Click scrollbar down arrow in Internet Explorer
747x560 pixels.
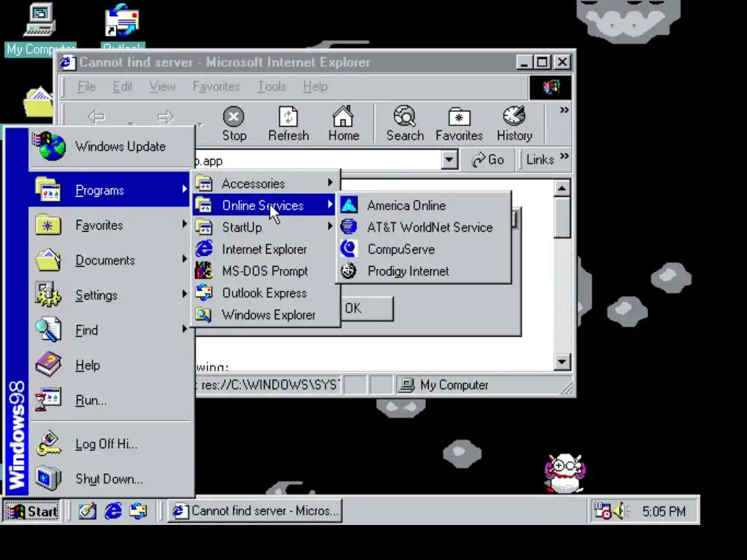(x=562, y=362)
